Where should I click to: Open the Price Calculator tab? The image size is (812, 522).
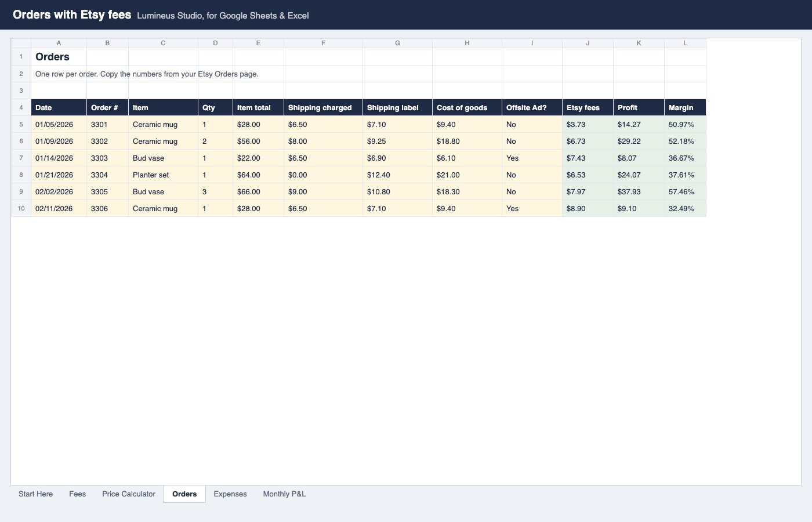pyautogui.click(x=129, y=494)
